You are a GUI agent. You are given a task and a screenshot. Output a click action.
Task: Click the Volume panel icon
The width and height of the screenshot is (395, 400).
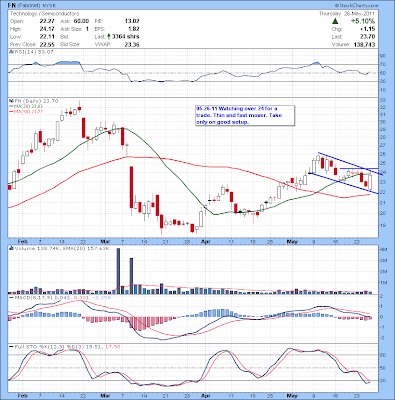click(11, 248)
